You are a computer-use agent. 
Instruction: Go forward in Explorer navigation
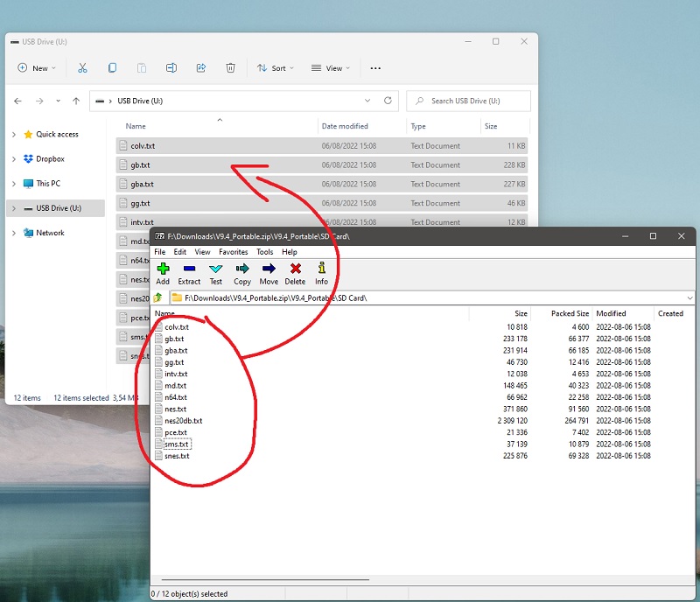[39, 101]
